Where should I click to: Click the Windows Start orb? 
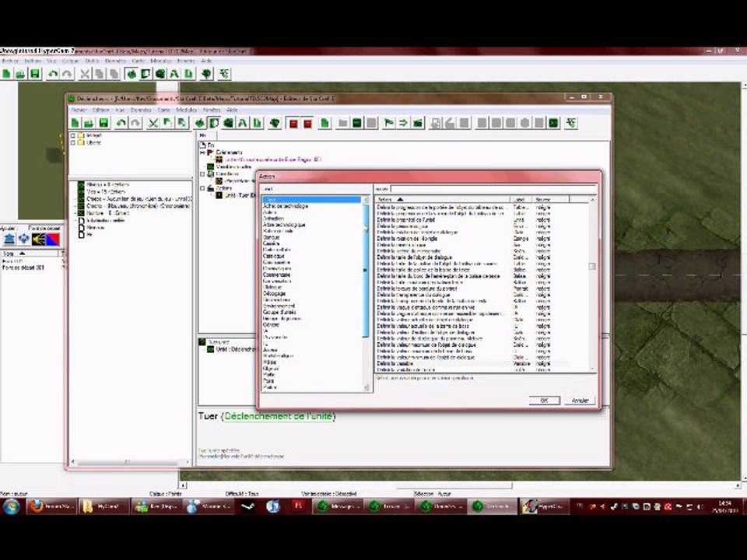pos(12,506)
